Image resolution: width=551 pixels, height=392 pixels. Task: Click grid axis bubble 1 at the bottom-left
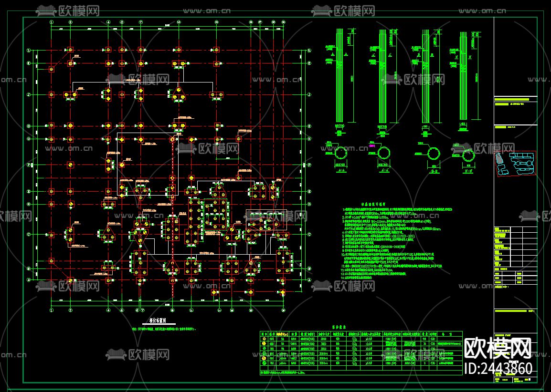(52, 310)
